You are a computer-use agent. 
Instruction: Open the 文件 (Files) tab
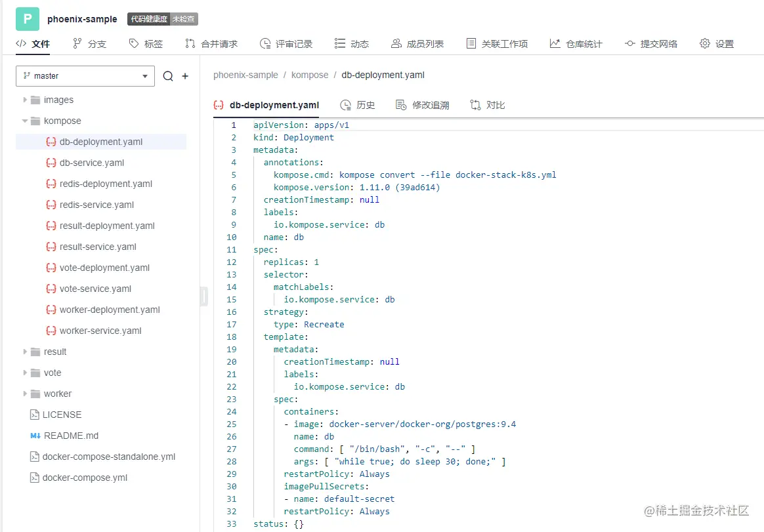tap(33, 44)
